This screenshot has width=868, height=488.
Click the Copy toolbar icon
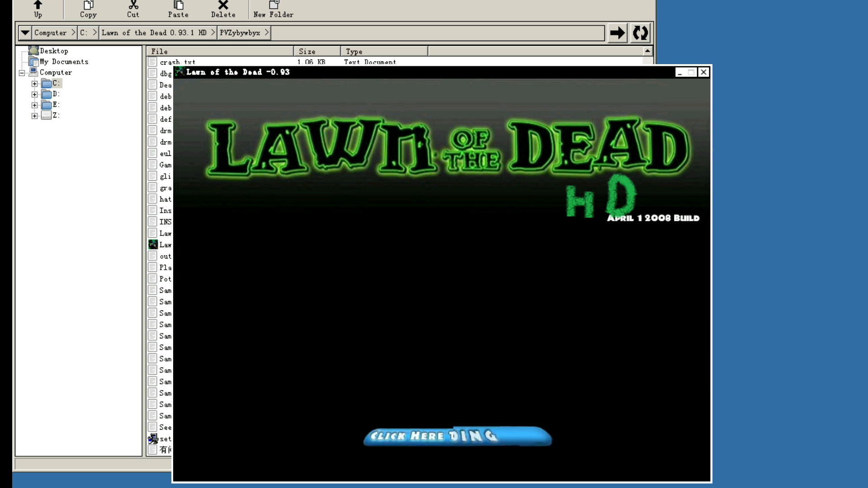88,9
